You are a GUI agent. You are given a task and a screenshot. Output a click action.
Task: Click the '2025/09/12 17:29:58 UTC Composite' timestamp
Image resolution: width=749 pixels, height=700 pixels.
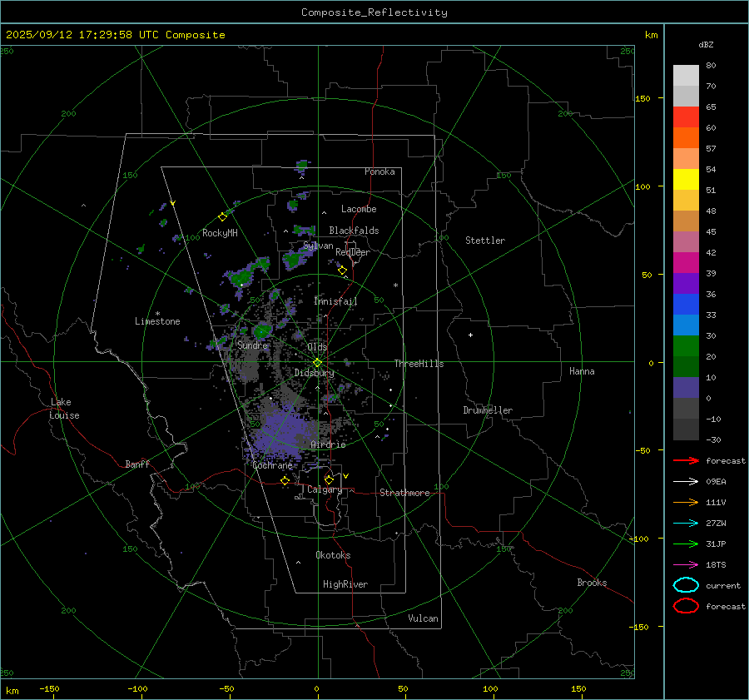115,35
